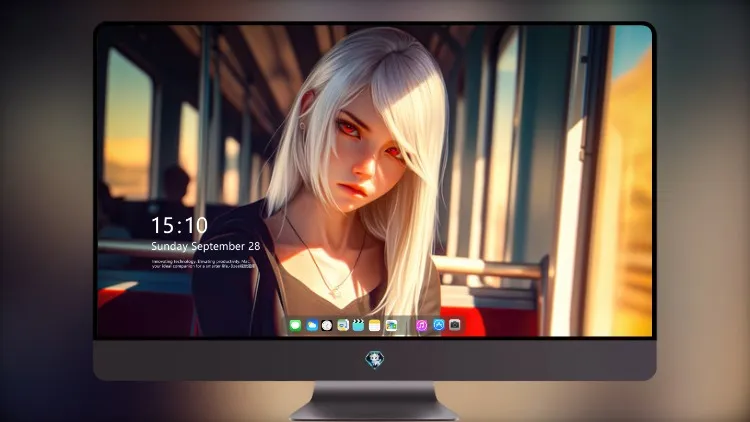Image resolution: width=750 pixels, height=422 pixels.
Task: Open the Clock app in the dock
Action: (327, 325)
